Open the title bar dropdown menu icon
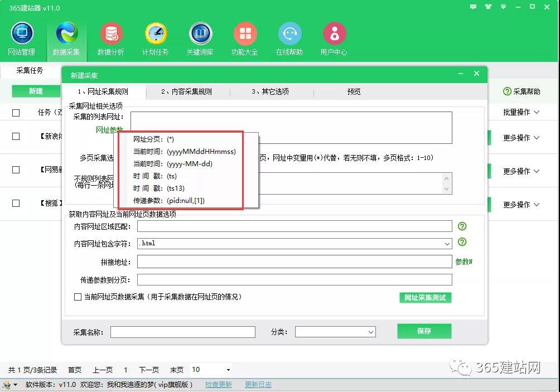Viewport: 560px width, 392px height. [503, 7]
